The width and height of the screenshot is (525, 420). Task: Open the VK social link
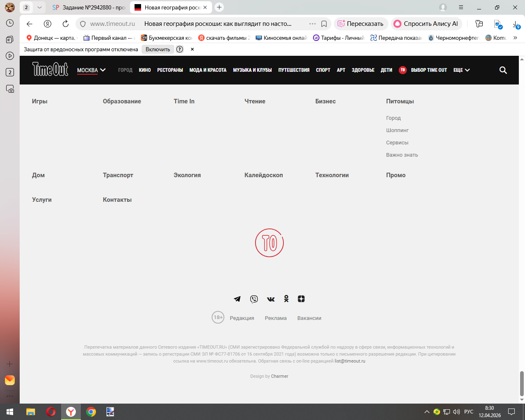coord(271,299)
